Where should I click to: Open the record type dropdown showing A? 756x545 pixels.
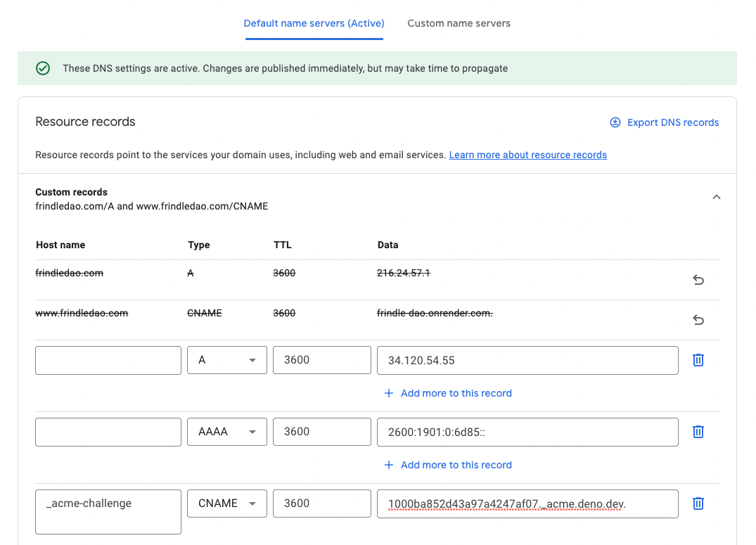(226, 359)
